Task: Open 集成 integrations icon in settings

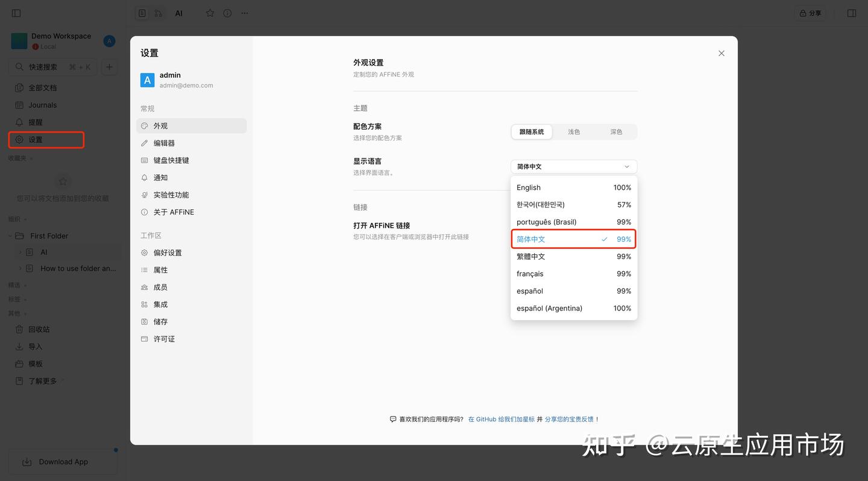Action: click(145, 304)
